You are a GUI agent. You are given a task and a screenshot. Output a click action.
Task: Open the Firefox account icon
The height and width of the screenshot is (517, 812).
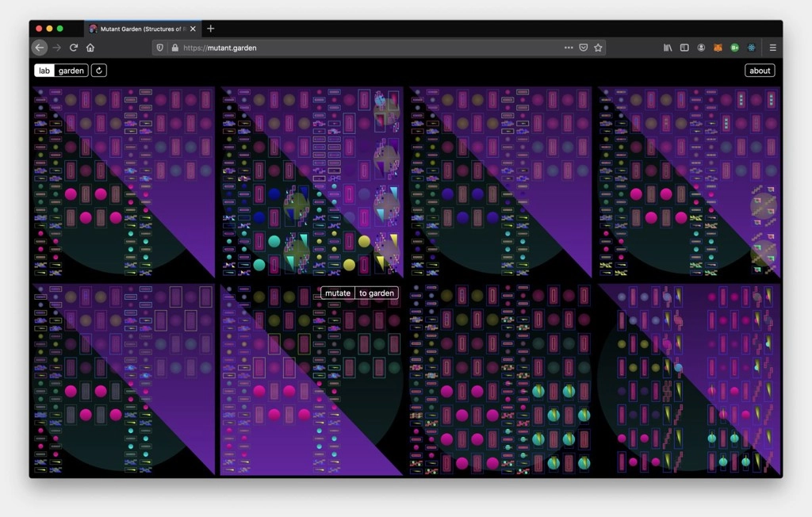click(701, 48)
